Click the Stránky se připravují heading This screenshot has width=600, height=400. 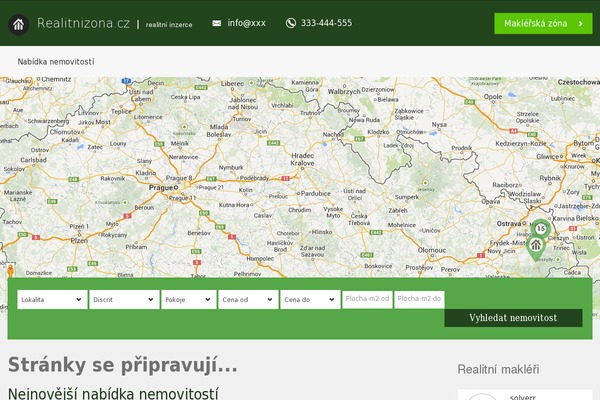point(122,365)
